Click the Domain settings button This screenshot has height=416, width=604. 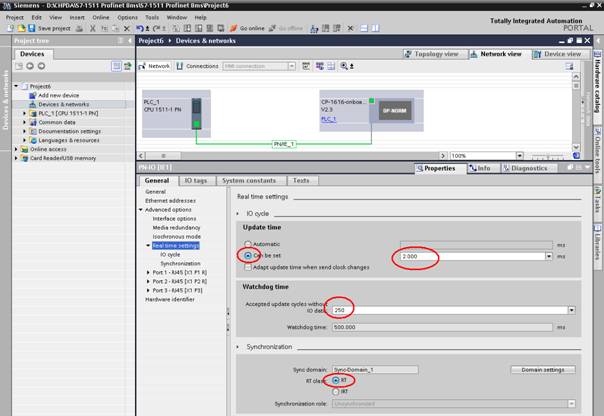pyautogui.click(x=544, y=369)
